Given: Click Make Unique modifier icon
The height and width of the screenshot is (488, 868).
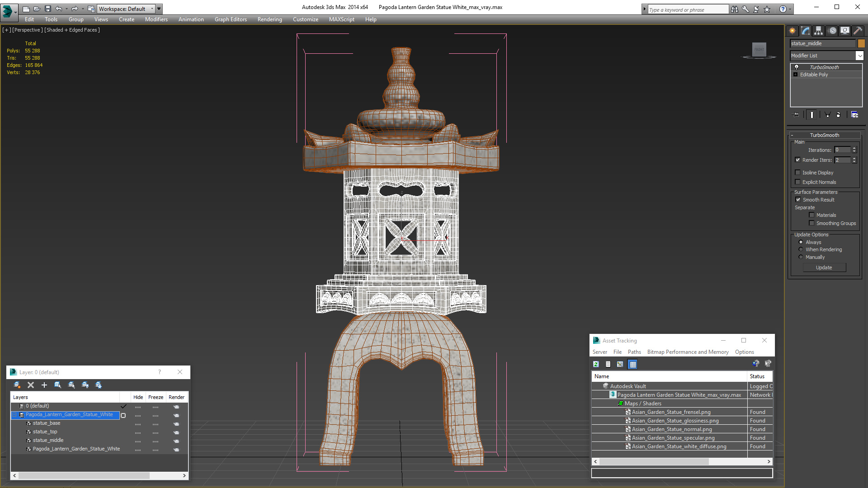Looking at the screenshot, I should click(827, 115).
